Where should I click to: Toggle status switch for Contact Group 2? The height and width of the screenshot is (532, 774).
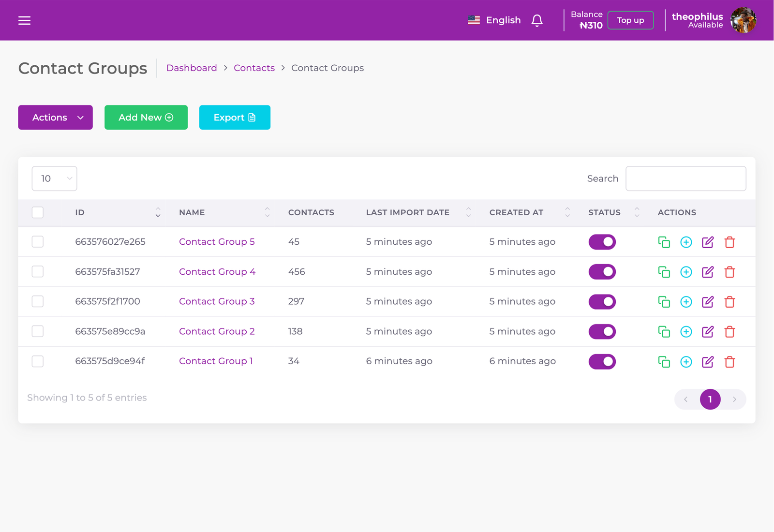click(602, 331)
